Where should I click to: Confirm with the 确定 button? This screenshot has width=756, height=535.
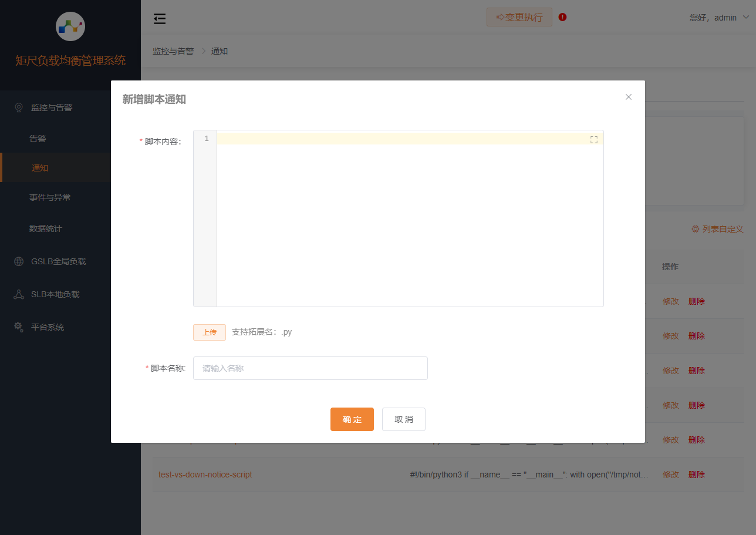[352, 419]
